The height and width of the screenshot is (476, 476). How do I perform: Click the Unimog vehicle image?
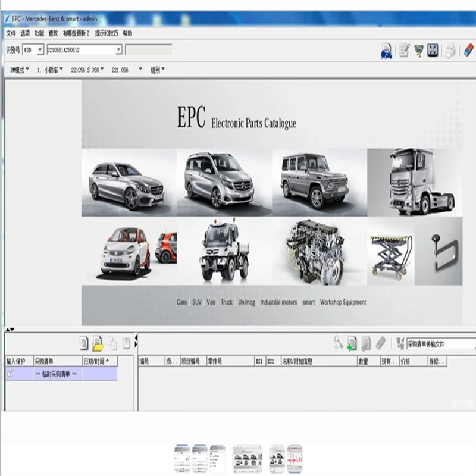[224, 251]
